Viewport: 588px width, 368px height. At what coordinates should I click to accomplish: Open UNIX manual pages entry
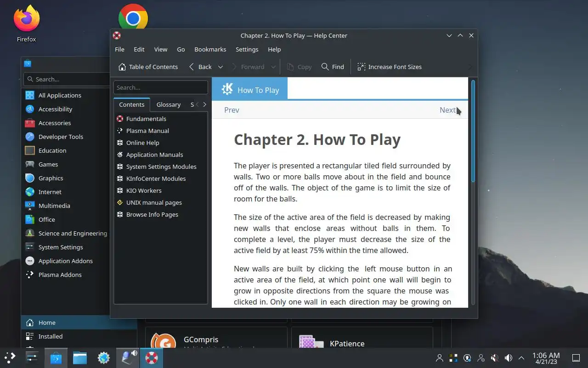click(x=154, y=202)
